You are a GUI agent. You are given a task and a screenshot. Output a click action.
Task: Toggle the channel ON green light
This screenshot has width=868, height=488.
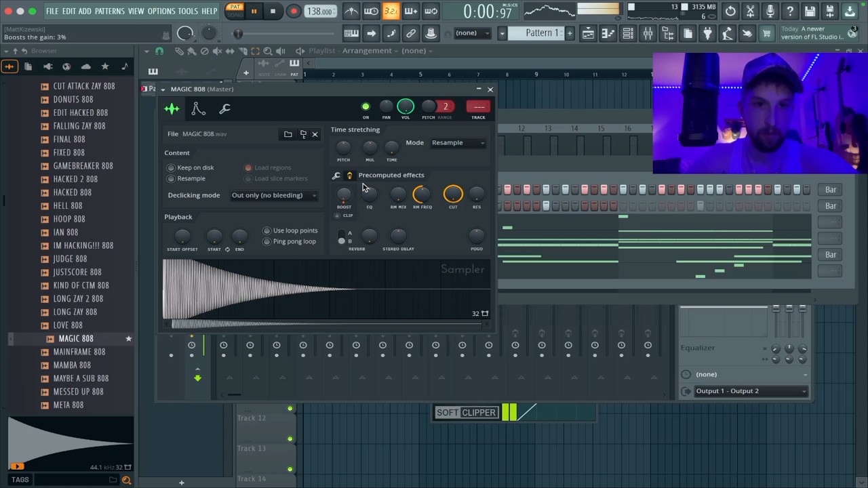tap(366, 106)
